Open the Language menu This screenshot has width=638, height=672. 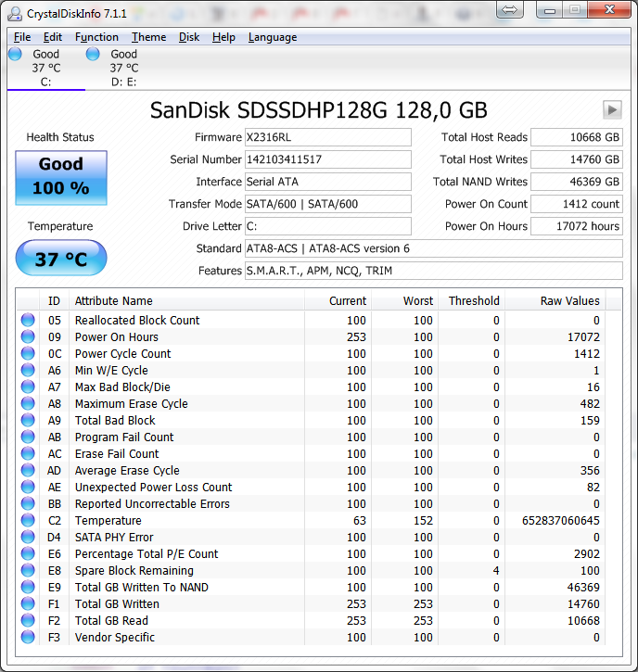273,37
